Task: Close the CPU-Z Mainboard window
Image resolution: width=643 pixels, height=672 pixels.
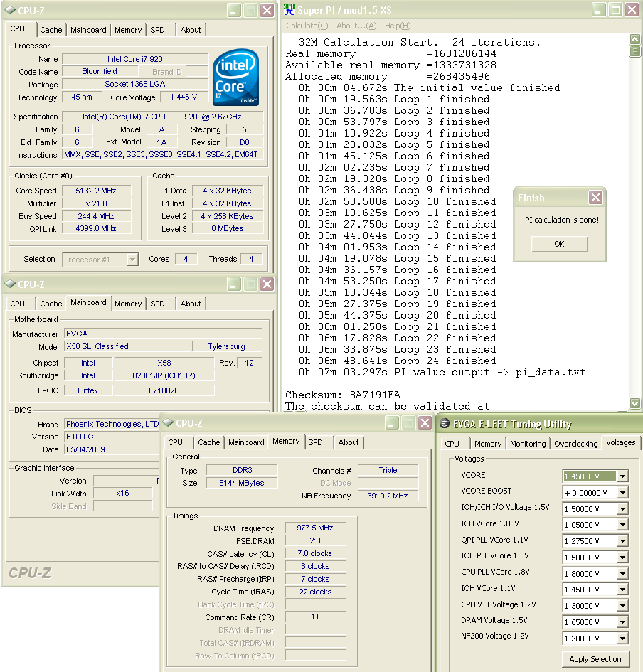Action: tap(267, 284)
